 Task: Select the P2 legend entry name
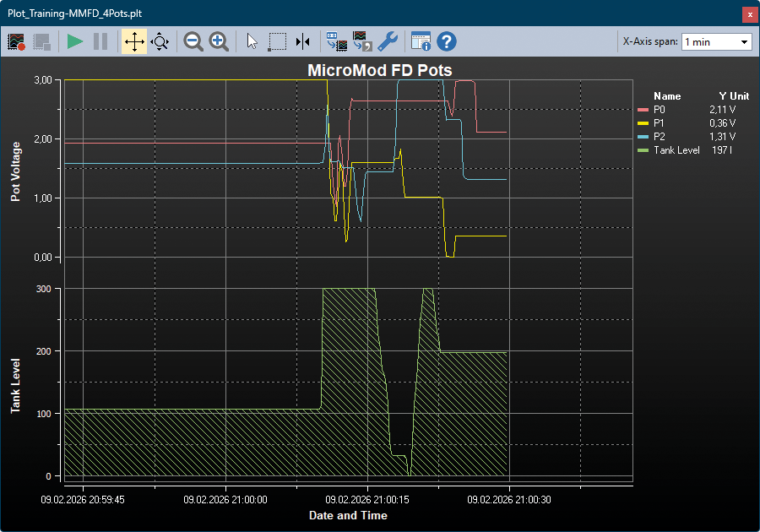pos(660,137)
